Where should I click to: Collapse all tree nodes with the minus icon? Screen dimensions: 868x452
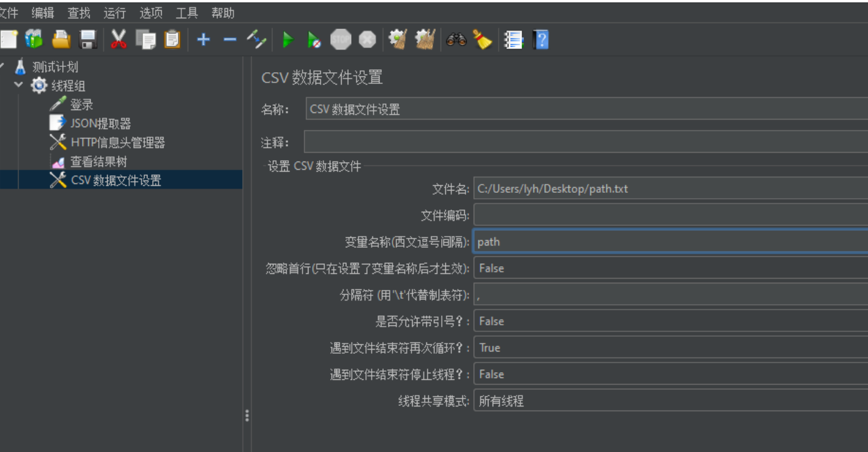click(230, 40)
